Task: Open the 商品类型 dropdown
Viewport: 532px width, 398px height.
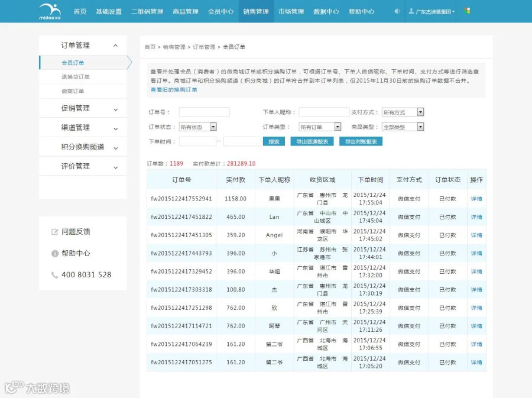Action: point(403,127)
